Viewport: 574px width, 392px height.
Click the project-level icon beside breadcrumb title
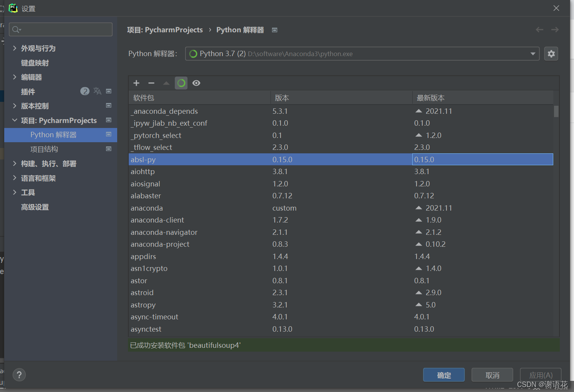coord(275,30)
